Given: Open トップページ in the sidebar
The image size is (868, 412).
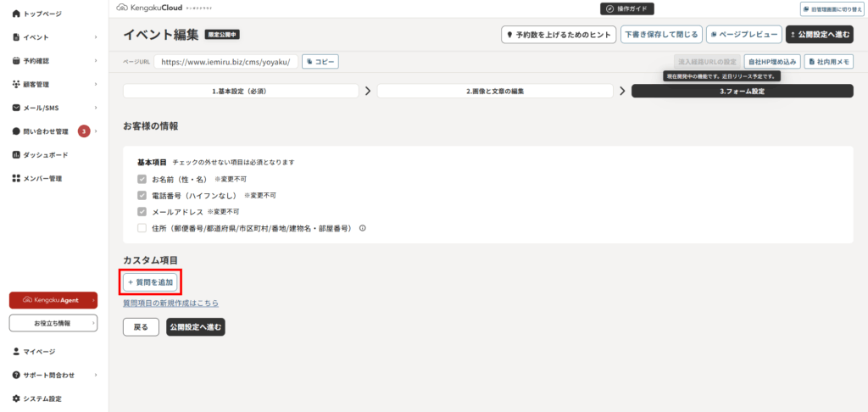Looking at the screenshot, I should pyautogui.click(x=42, y=14).
